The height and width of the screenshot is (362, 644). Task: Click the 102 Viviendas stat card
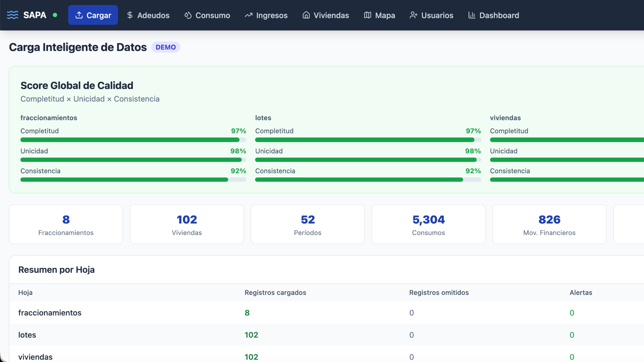tap(187, 224)
